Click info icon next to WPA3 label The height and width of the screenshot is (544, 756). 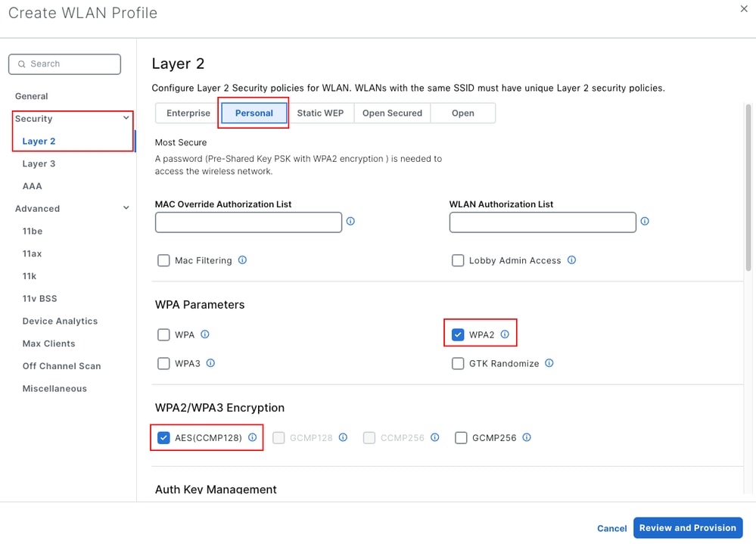210,363
